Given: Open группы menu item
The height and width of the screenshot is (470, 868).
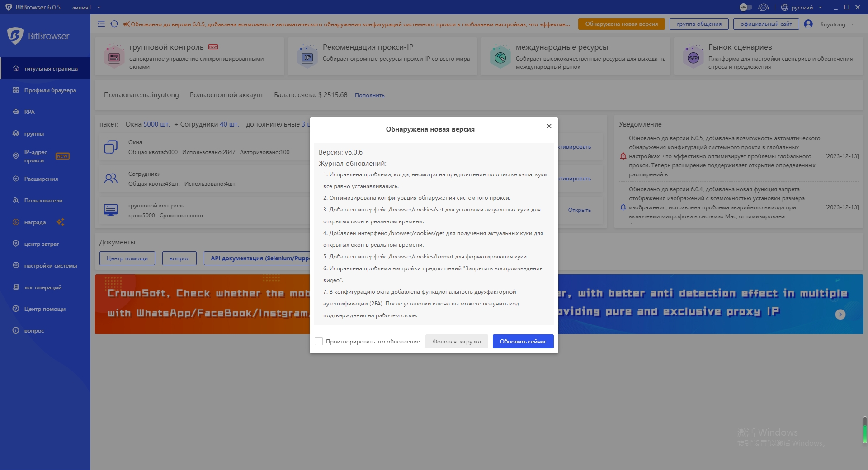Looking at the screenshot, I should pos(45,133).
